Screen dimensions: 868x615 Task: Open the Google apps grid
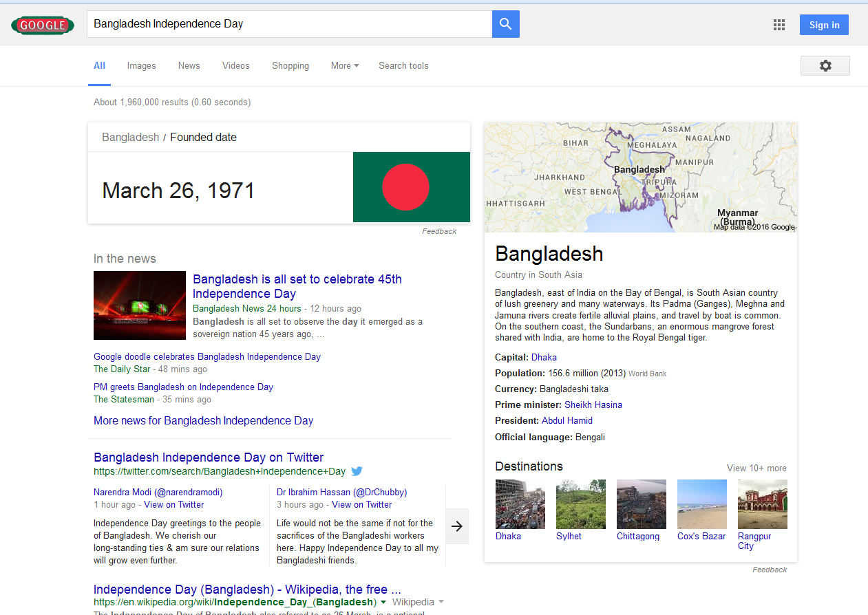[x=779, y=25]
